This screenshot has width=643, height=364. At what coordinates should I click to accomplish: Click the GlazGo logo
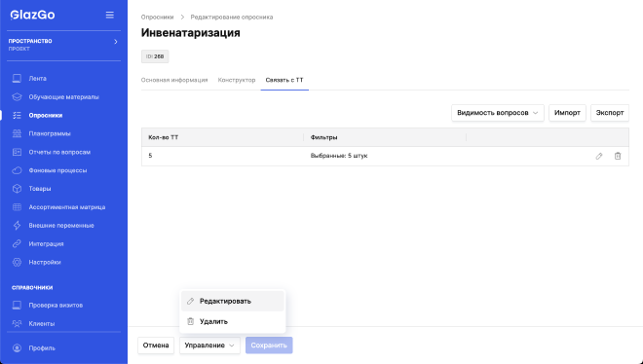click(x=32, y=15)
